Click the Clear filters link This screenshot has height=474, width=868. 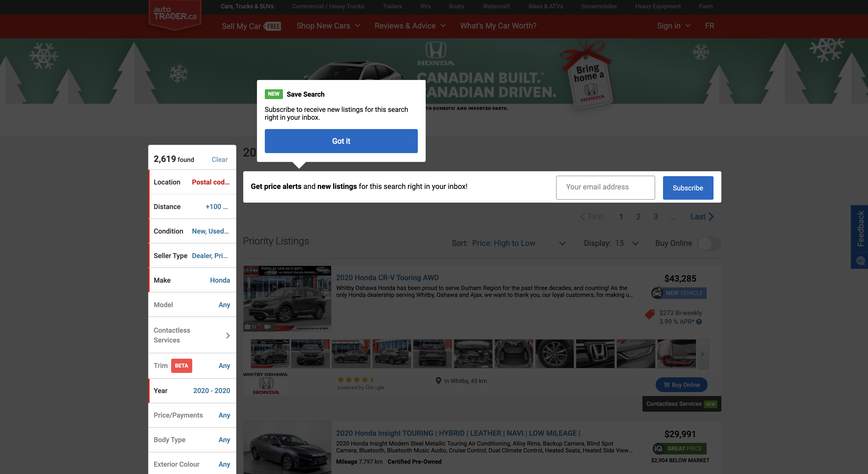tap(219, 159)
